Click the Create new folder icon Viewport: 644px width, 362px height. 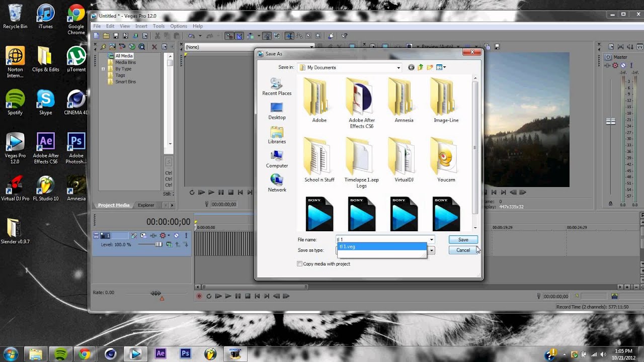pyautogui.click(x=430, y=67)
